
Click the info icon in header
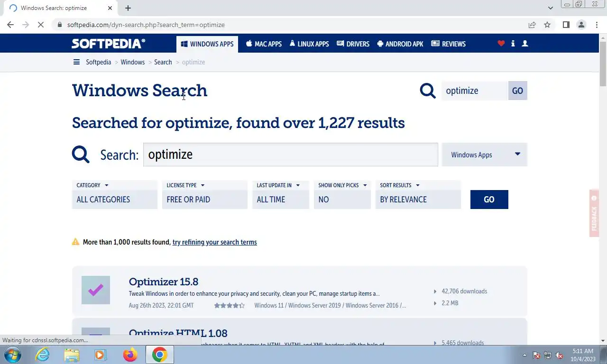513,43
